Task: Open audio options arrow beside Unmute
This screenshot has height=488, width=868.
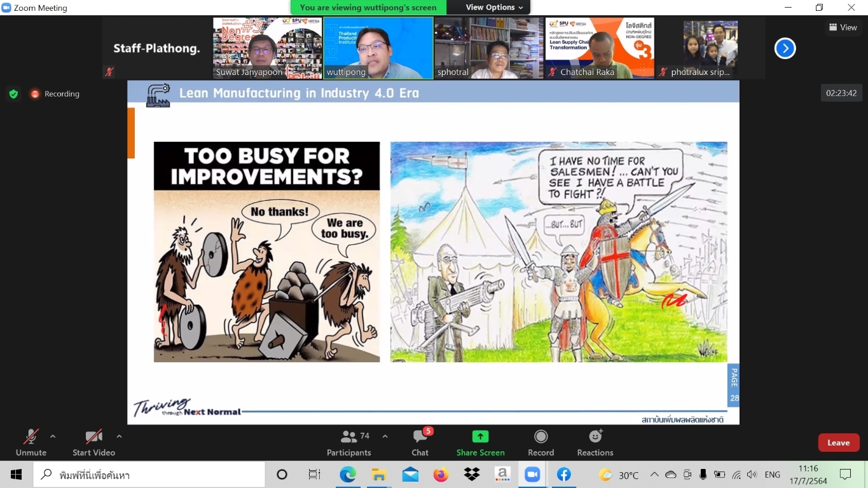Action: pos(53,437)
